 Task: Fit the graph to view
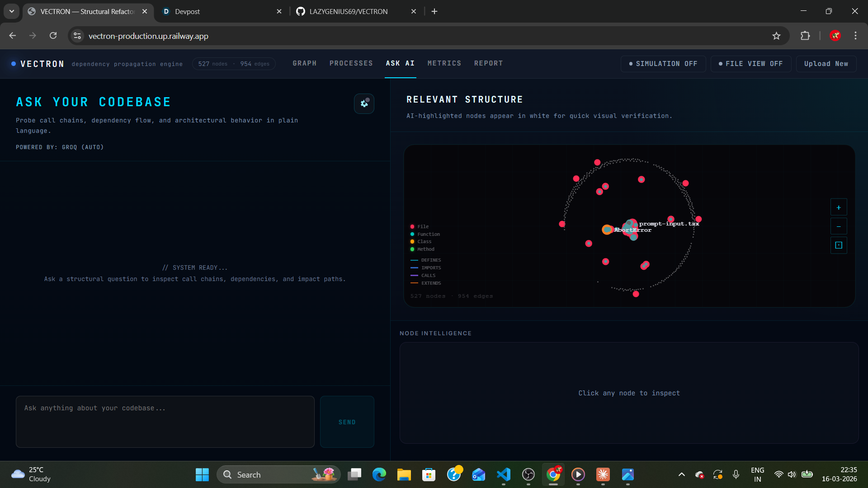coord(839,245)
